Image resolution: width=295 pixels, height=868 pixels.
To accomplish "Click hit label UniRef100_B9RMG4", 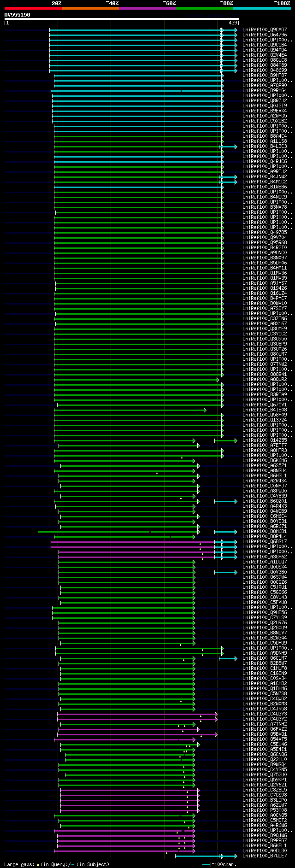I will pos(265,91).
